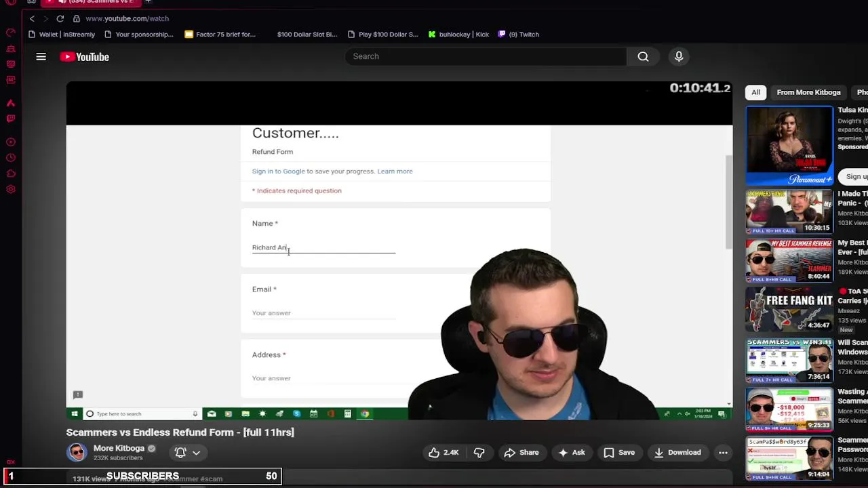Click the Learn more link in form
Image resolution: width=868 pixels, height=488 pixels.
tap(395, 171)
